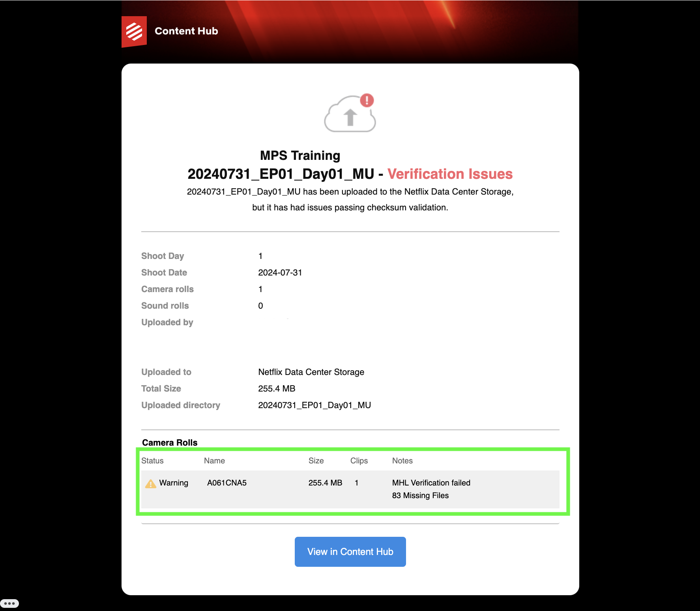Click the roll size 255.4 MB cell
Image resolution: width=700 pixels, height=611 pixels.
click(325, 483)
